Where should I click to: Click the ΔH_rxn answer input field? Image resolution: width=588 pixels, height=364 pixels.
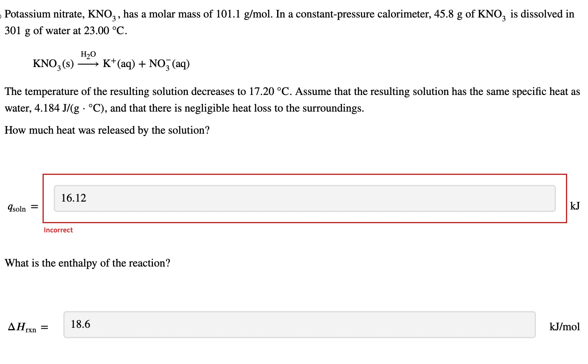click(299, 325)
